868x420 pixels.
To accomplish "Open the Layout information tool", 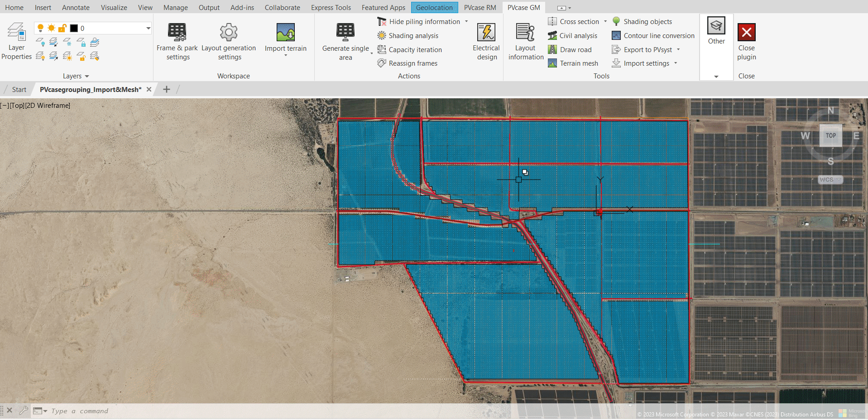I will 525,33.
